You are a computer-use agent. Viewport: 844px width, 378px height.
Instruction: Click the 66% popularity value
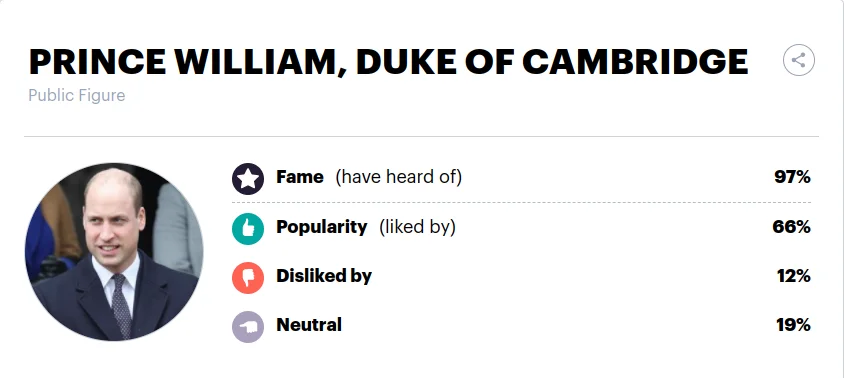click(x=791, y=227)
